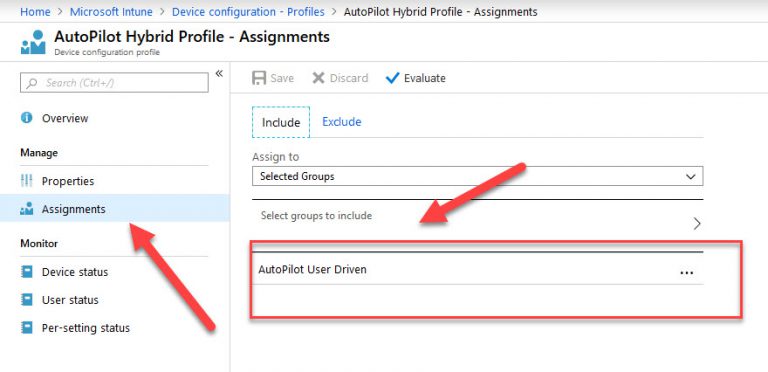Click the Discard X icon
768x372 pixels.
click(x=318, y=78)
